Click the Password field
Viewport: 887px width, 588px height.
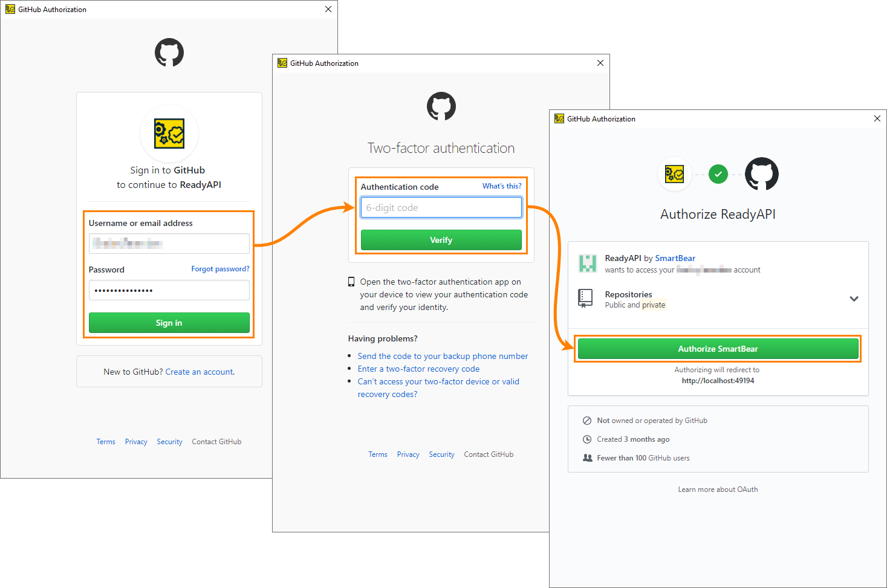tap(169, 290)
